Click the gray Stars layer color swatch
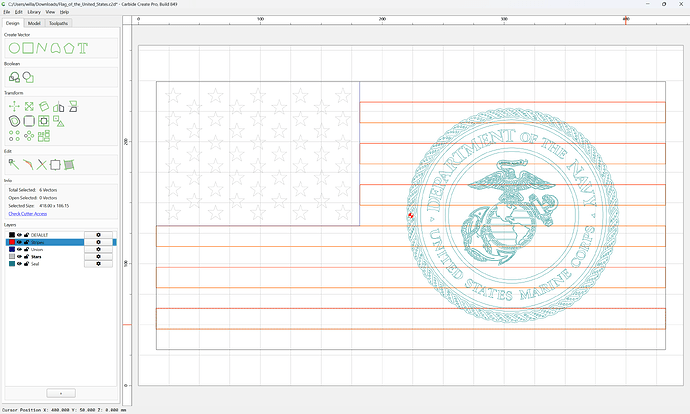The image size is (690, 414). point(12,256)
